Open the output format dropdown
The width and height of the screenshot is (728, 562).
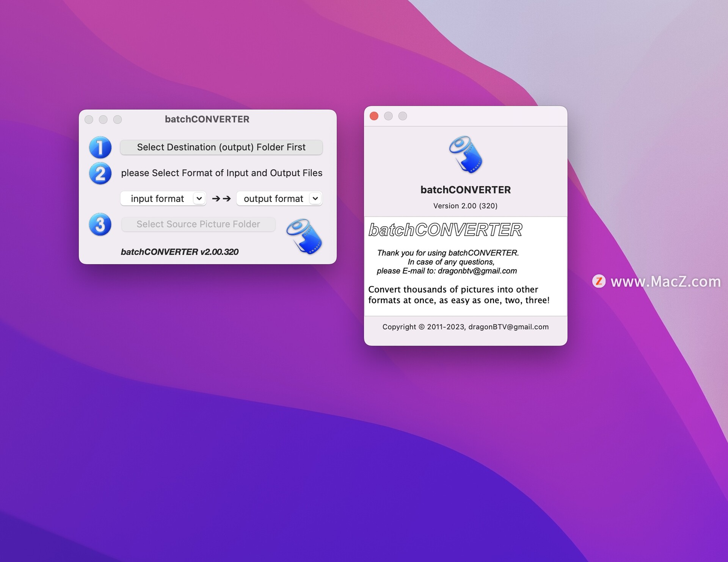(x=279, y=199)
